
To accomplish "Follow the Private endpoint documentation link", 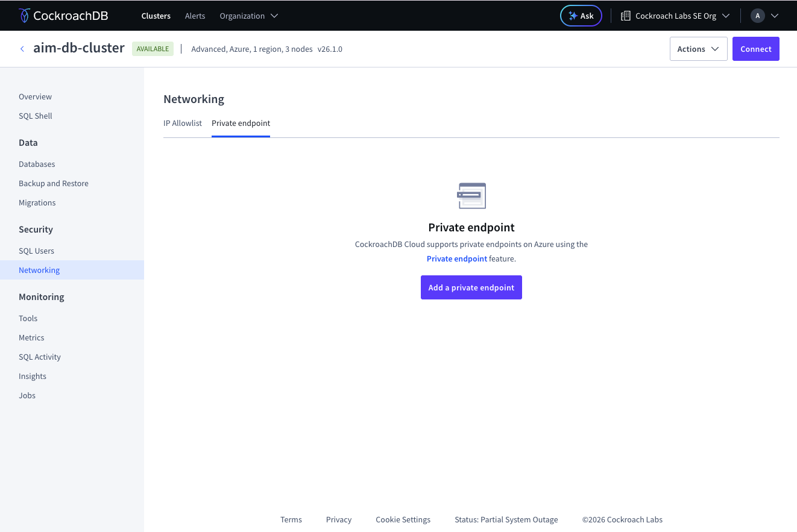I will (457, 258).
